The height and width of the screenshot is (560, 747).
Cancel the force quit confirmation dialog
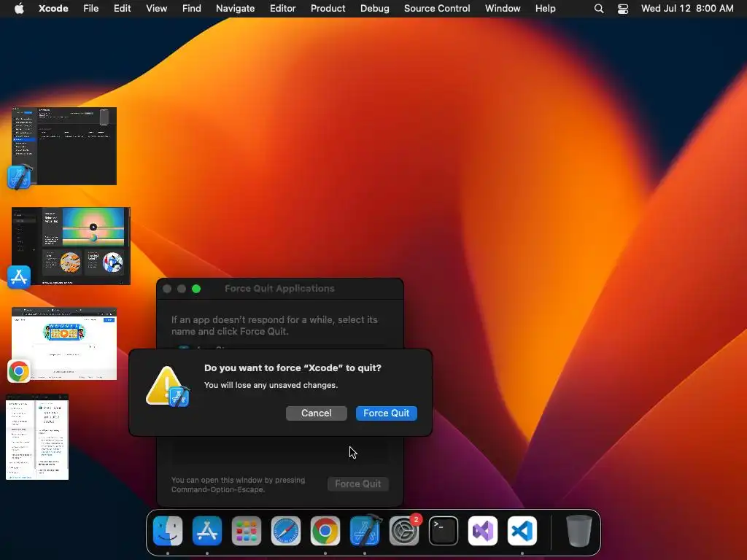317,413
